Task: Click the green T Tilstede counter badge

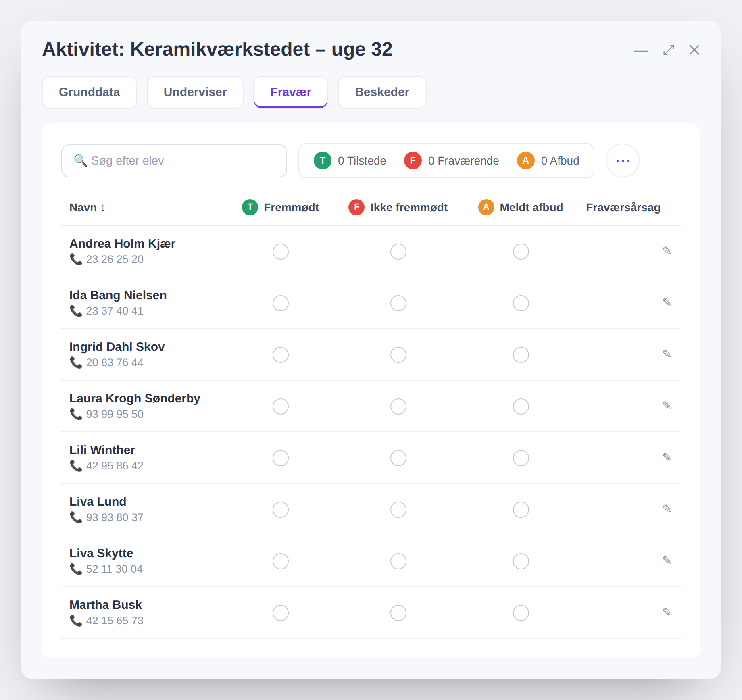Action: (350, 160)
